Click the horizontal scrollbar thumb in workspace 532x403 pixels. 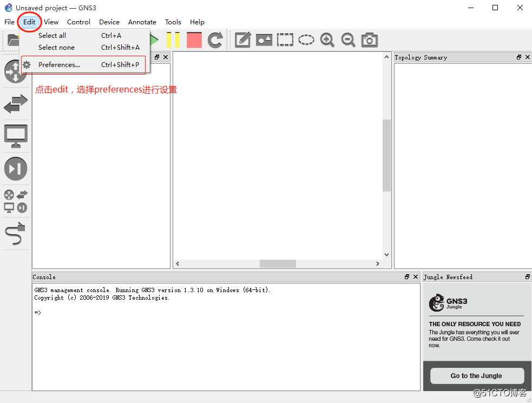(278, 263)
